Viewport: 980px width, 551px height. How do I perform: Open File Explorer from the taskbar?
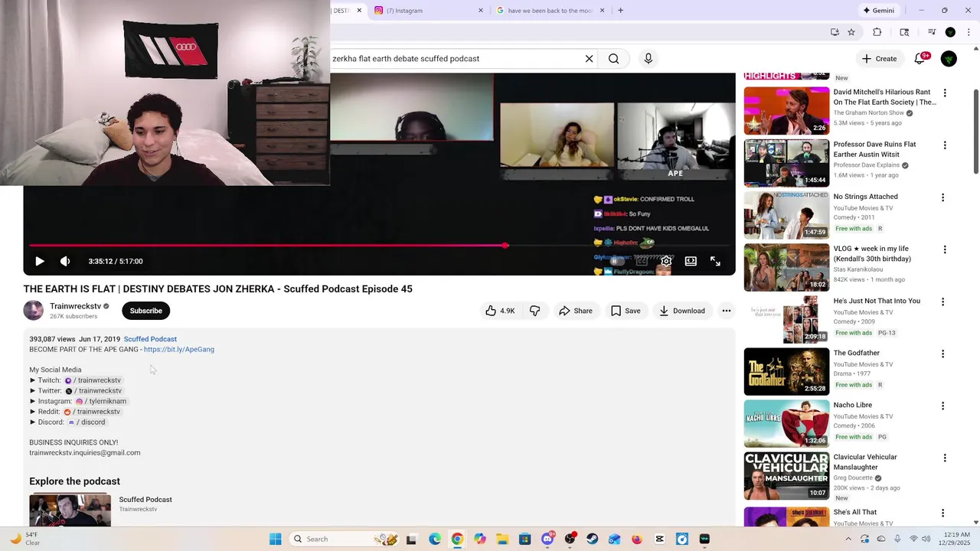(x=501, y=539)
